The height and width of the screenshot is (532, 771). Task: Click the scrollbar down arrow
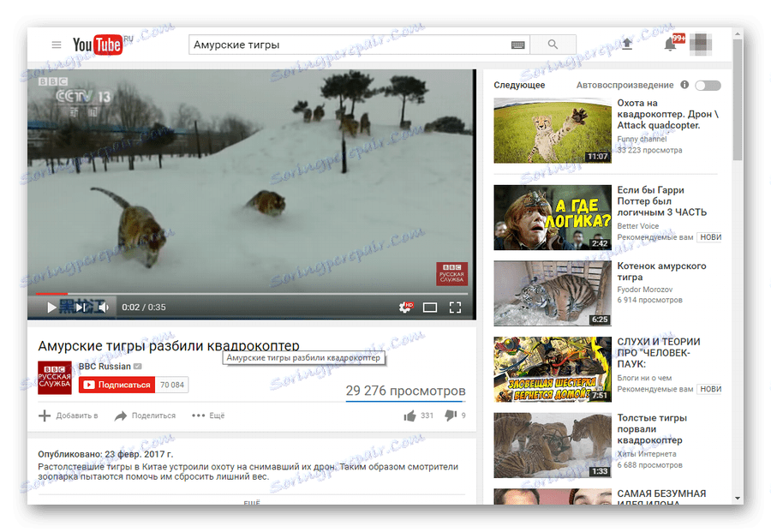(737, 498)
